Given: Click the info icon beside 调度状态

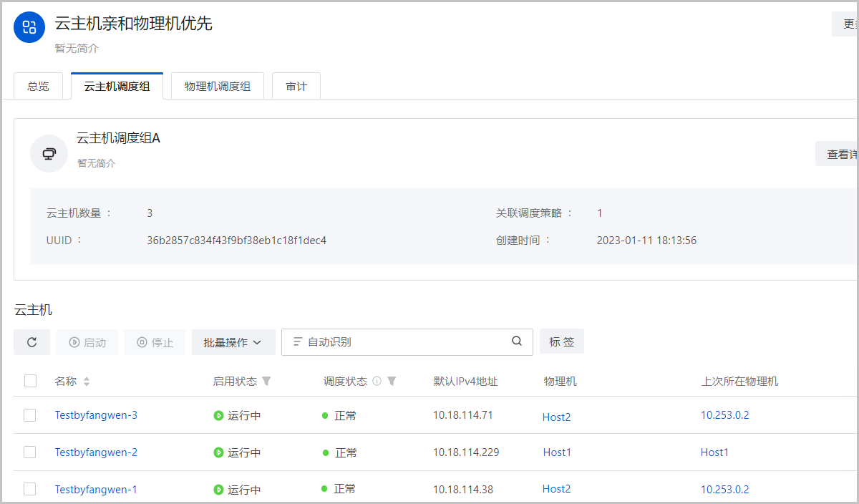Looking at the screenshot, I should 377,381.
